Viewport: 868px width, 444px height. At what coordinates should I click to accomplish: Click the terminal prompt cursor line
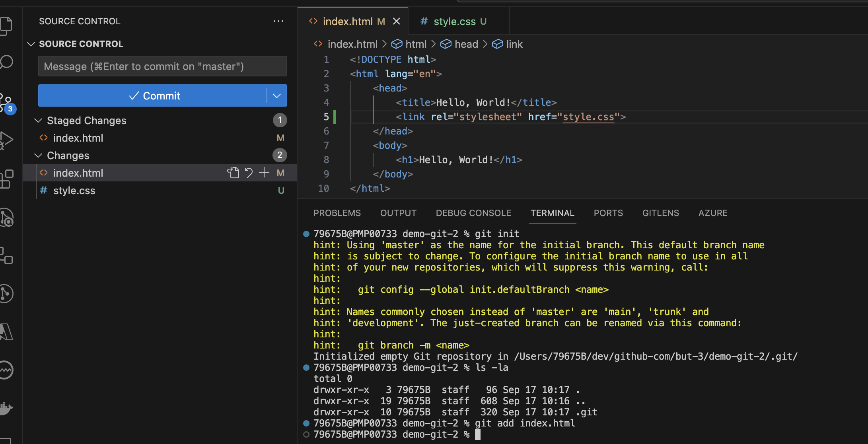click(397, 434)
